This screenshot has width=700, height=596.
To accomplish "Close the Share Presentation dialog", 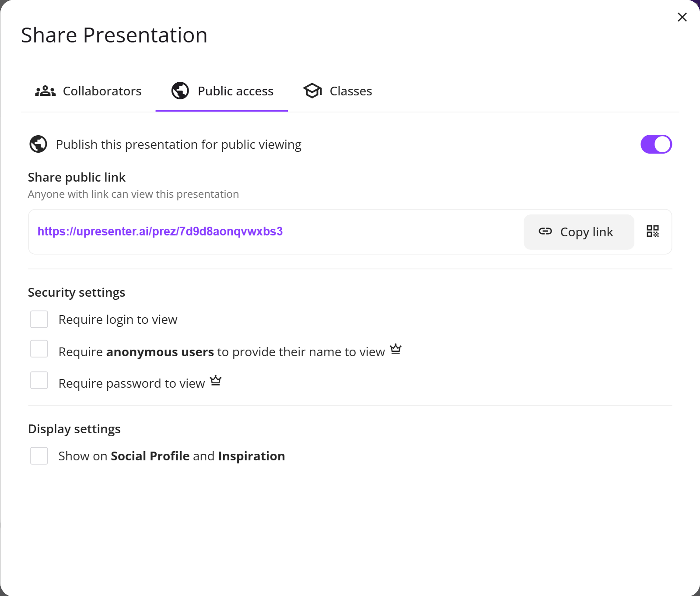I will tap(682, 17).
